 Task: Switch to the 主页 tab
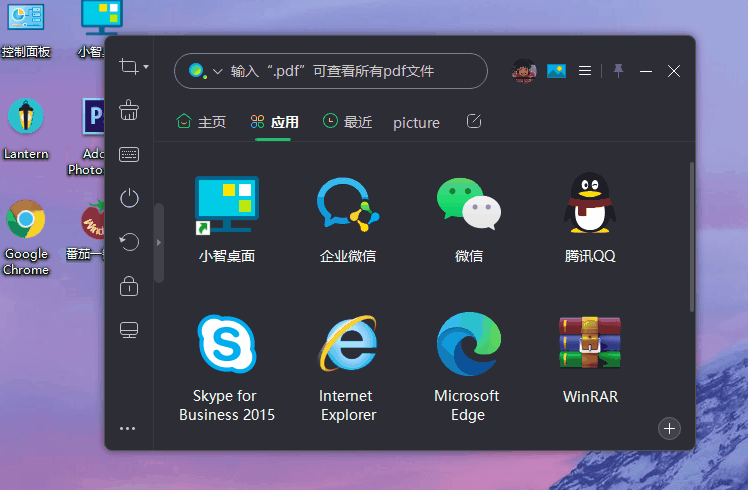pos(201,122)
